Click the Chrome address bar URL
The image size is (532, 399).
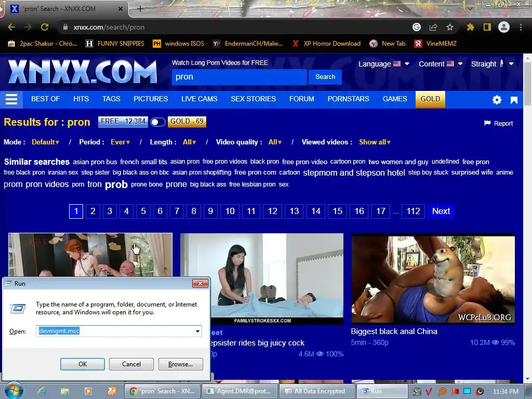click(x=109, y=27)
